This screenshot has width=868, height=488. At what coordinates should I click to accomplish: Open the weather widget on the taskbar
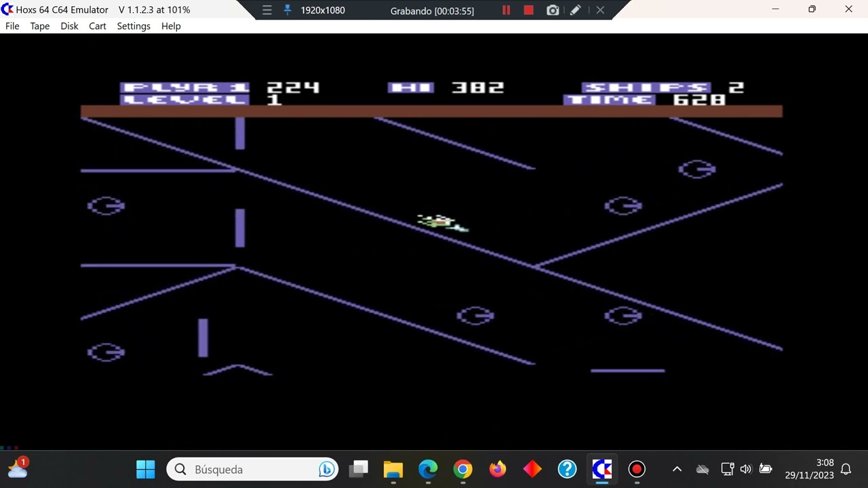tap(18, 468)
